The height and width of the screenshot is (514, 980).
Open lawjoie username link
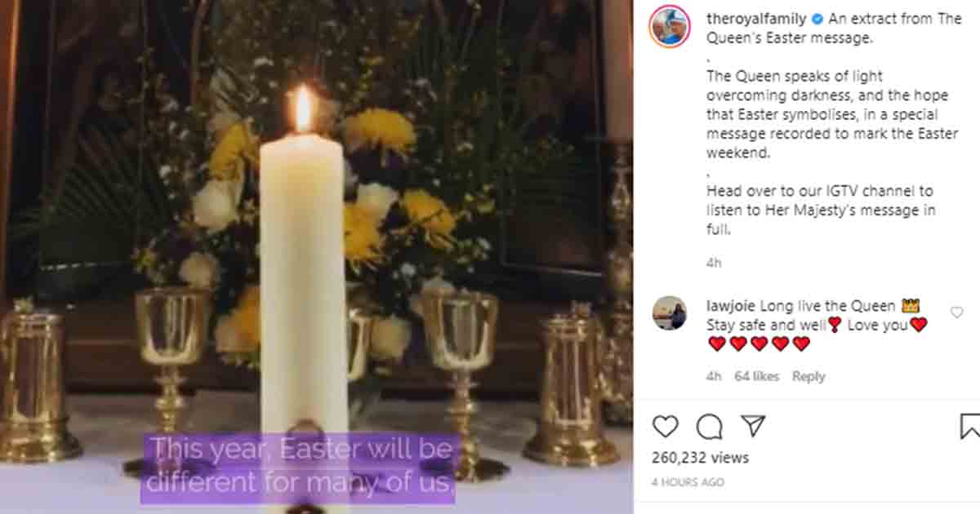pyautogui.click(x=731, y=306)
